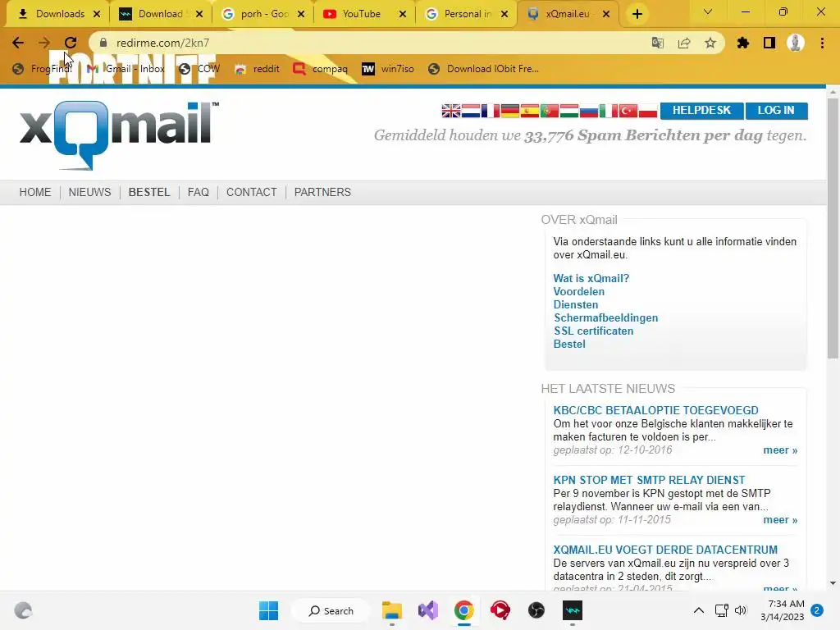Select the Turkish flag language
This screenshot has width=840, height=630.
click(628, 111)
